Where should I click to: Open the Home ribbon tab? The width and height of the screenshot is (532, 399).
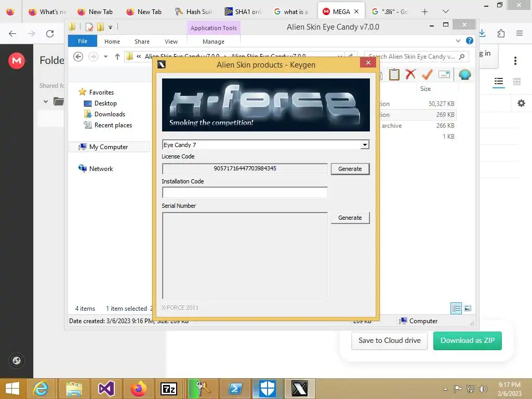tap(112, 42)
